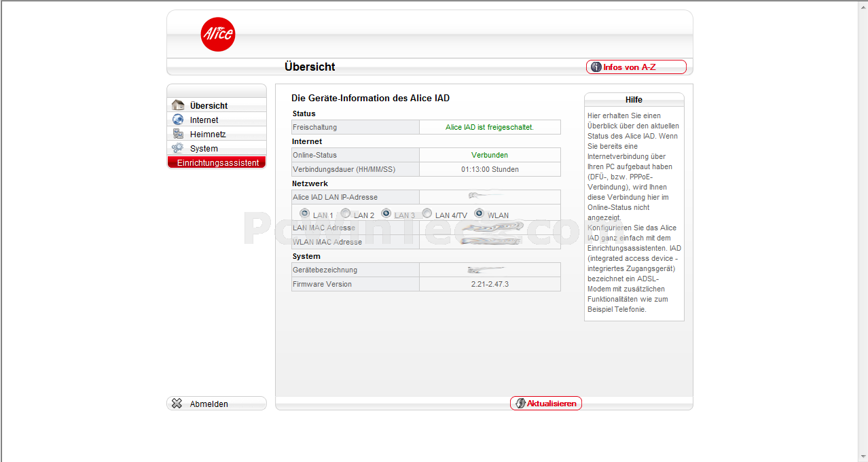Click the globe icon beside Internet

coord(178,120)
